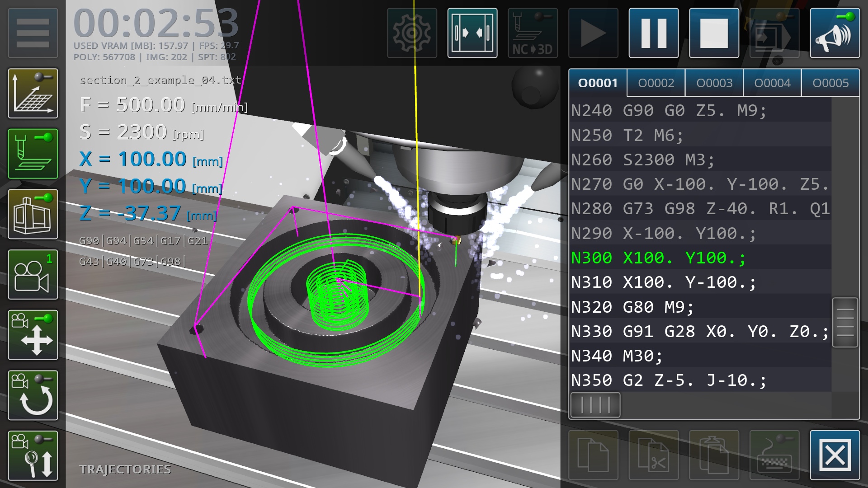Viewport: 868px width, 488px height.
Task: Stop the CNC simulation
Action: coord(714,33)
